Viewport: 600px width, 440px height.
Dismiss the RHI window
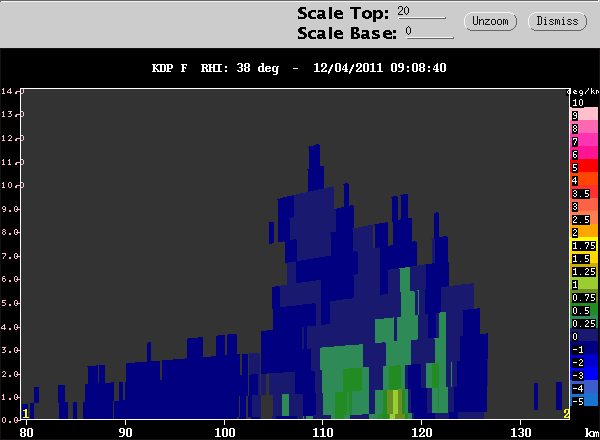click(x=557, y=21)
